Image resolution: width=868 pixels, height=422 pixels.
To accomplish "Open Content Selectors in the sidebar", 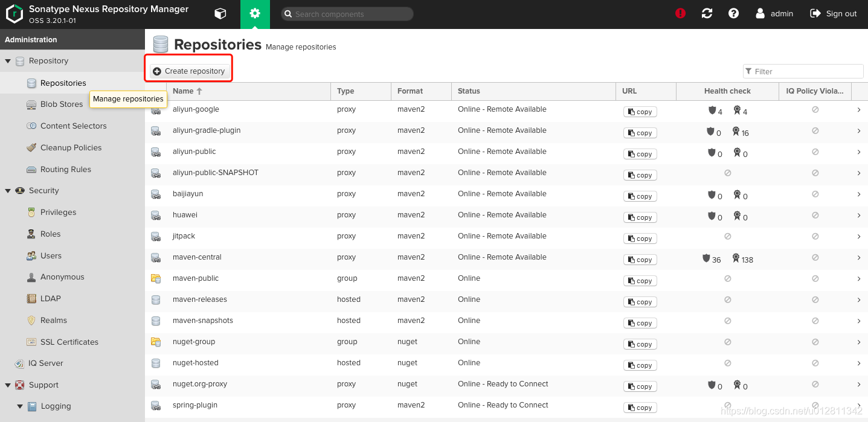I will (72, 126).
